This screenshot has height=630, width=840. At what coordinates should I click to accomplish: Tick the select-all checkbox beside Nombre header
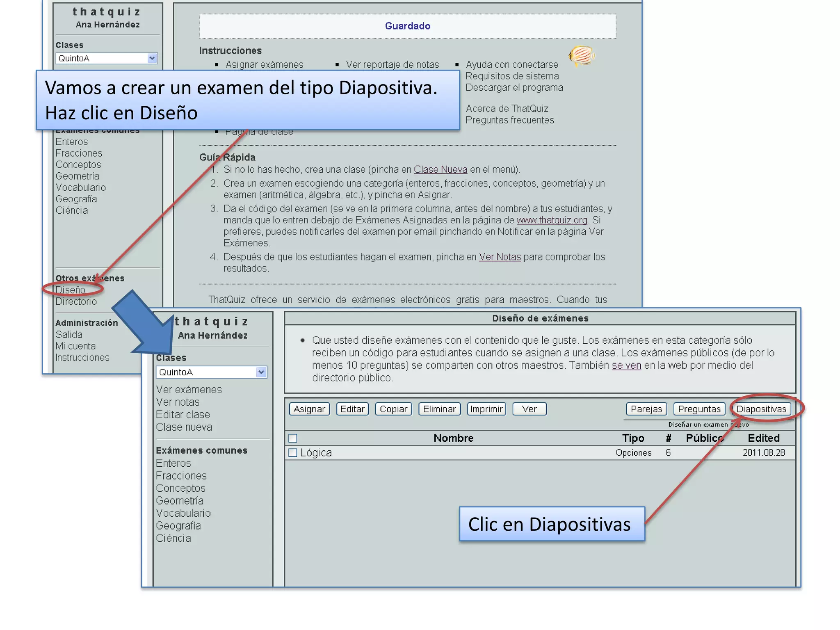[x=293, y=438]
